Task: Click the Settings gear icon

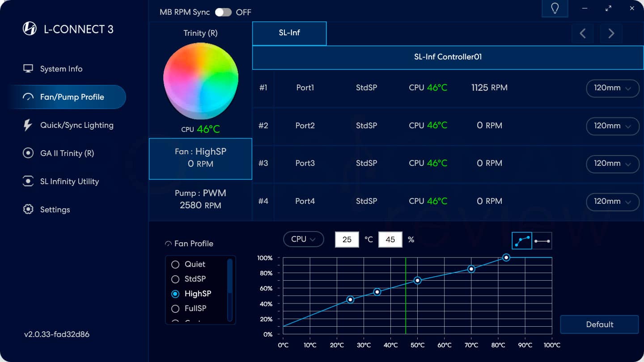Action: click(28, 210)
